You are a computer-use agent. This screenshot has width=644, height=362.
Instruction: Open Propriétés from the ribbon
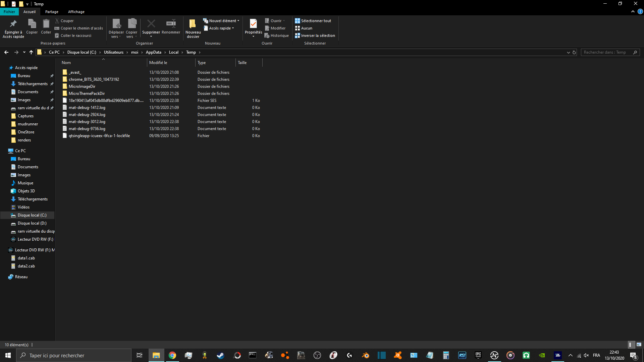[253, 24]
